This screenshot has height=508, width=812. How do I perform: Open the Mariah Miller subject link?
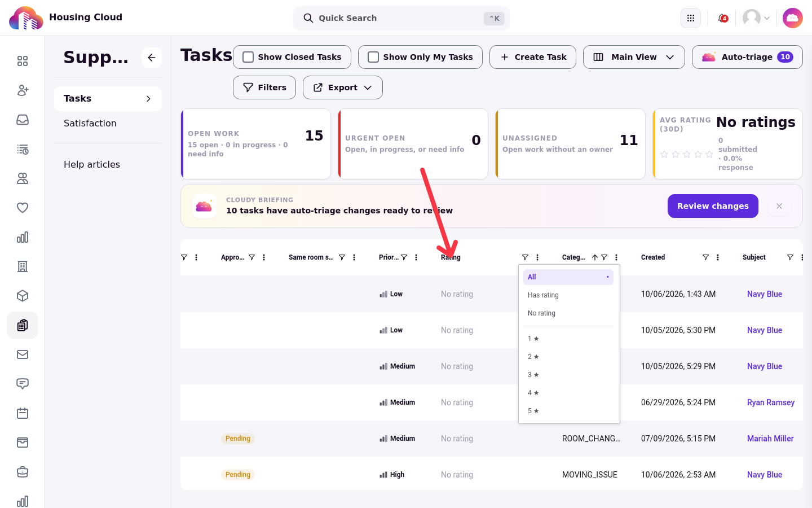pos(770,439)
